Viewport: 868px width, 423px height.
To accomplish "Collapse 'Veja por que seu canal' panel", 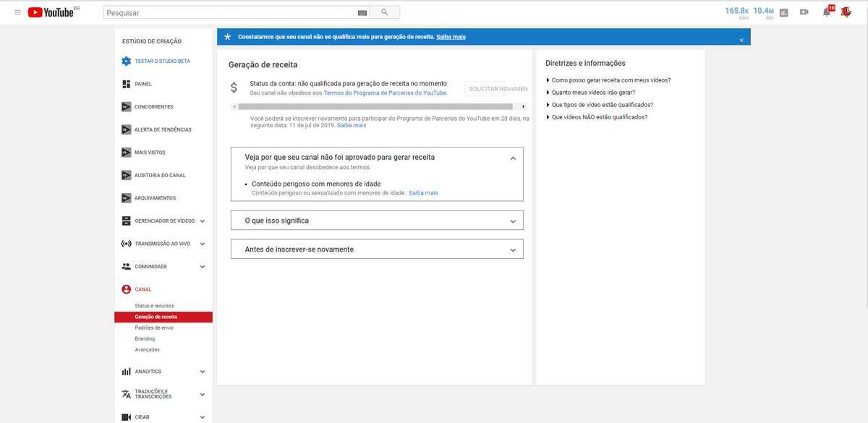I will 513,158.
